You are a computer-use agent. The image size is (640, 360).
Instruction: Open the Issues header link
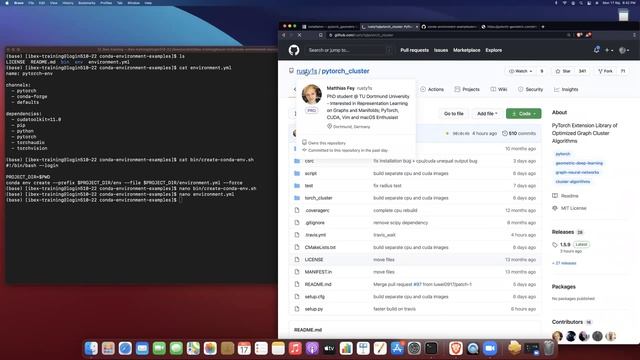(441, 50)
